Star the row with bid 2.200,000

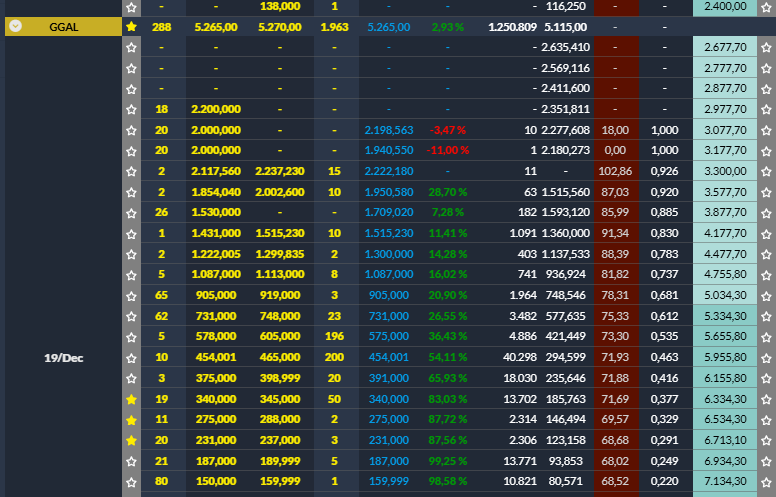pyautogui.click(x=131, y=109)
